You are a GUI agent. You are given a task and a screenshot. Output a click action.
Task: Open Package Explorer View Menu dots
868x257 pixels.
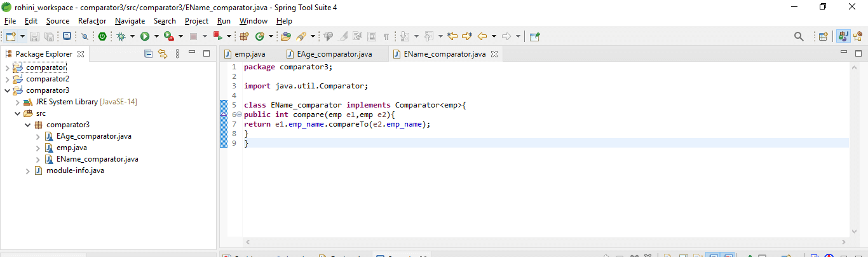(x=177, y=54)
